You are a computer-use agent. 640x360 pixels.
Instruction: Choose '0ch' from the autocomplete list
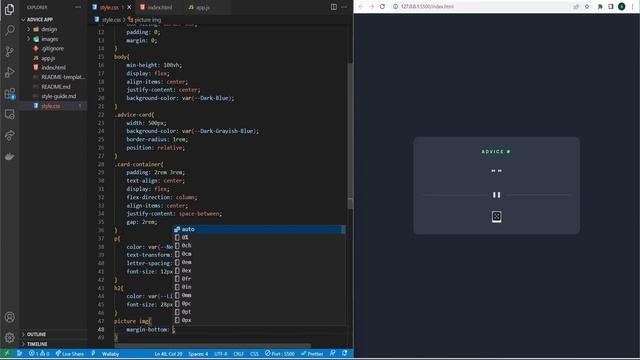point(259,246)
